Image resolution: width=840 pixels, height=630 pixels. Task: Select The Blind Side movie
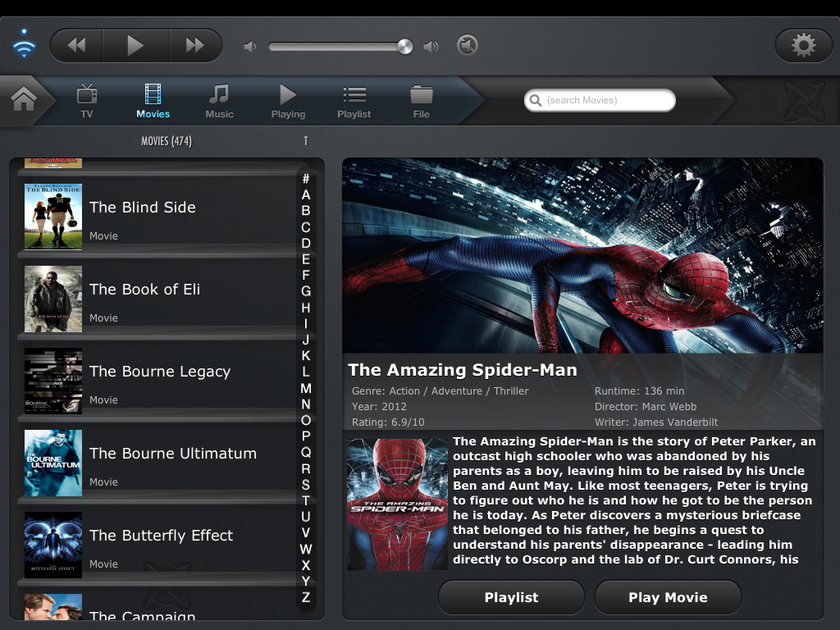pos(156,217)
